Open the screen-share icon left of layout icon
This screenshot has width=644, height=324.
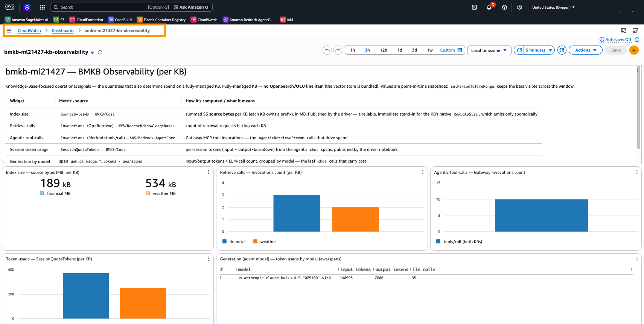click(x=623, y=30)
